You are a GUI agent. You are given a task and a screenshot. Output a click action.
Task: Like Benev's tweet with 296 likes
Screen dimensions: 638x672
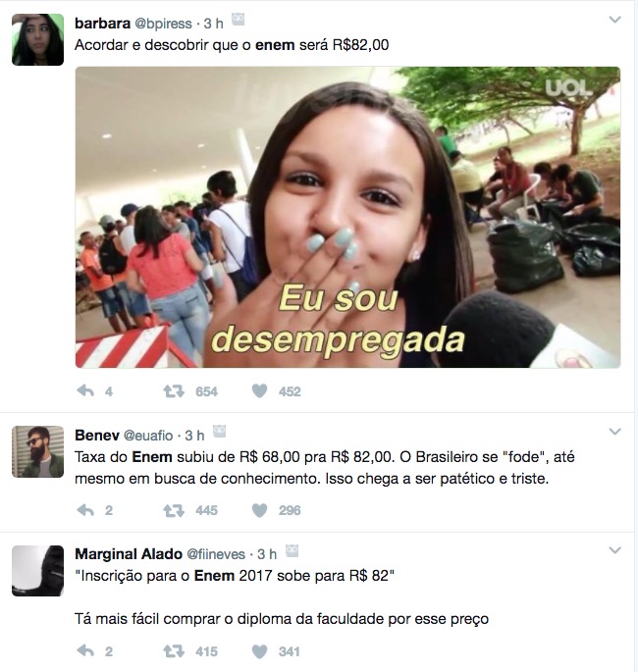pyautogui.click(x=259, y=510)
